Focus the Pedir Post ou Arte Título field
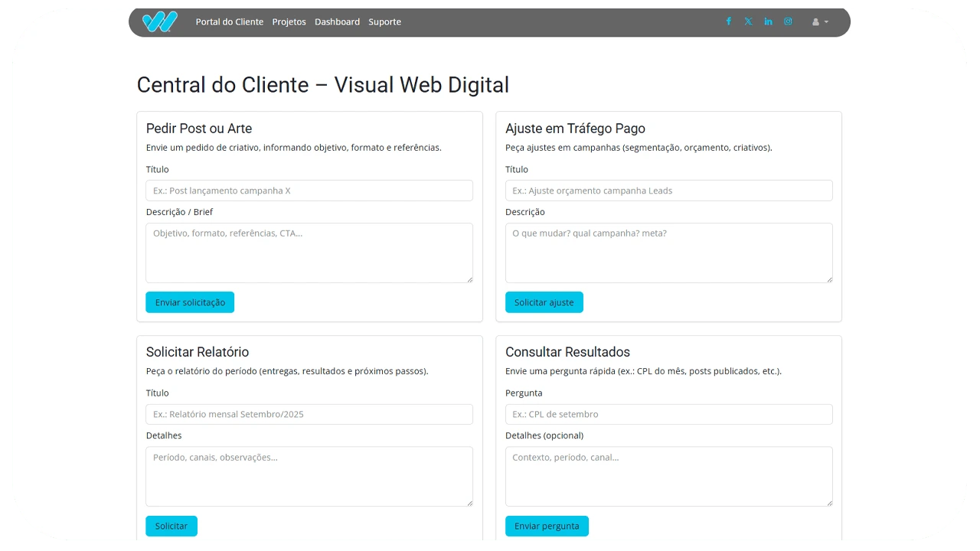980x551 pixels. pyautogui.click(x=309, y=191)
